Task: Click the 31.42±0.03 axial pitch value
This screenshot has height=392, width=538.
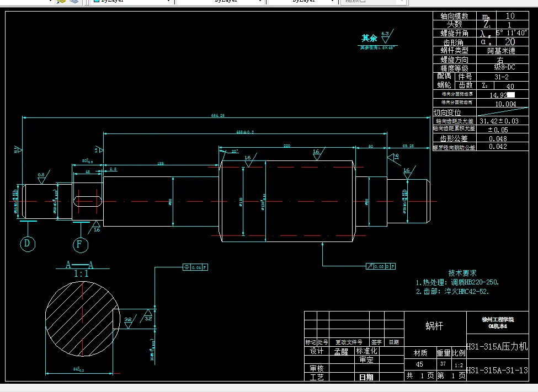Action: (499, 121)
